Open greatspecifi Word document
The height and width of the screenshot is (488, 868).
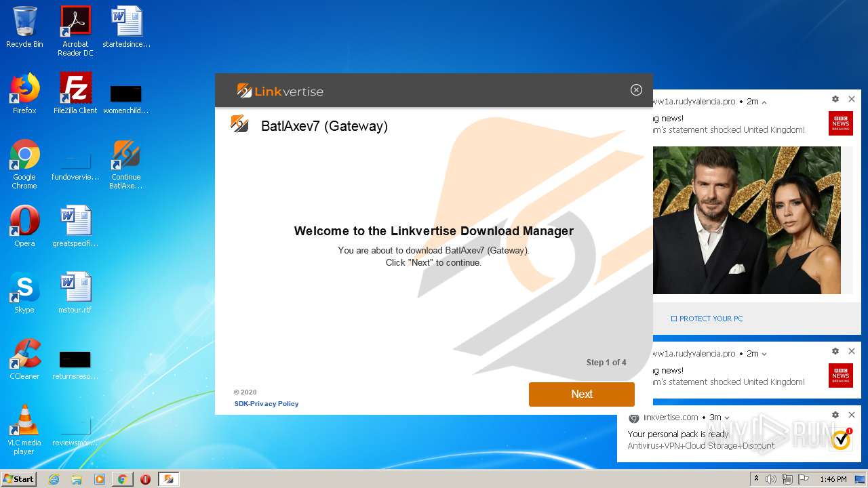point(75,226)
